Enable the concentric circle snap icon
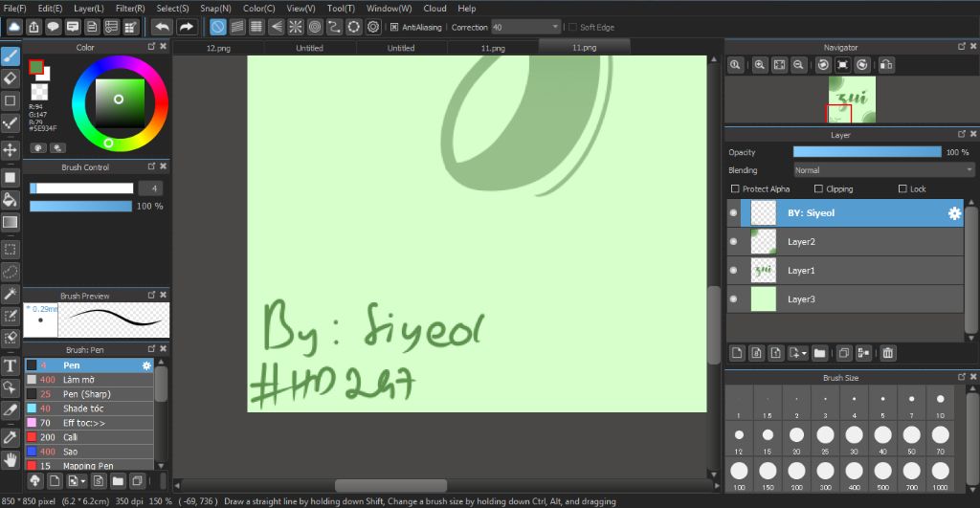This screenshot has height=508, width=980. point(315,27)
